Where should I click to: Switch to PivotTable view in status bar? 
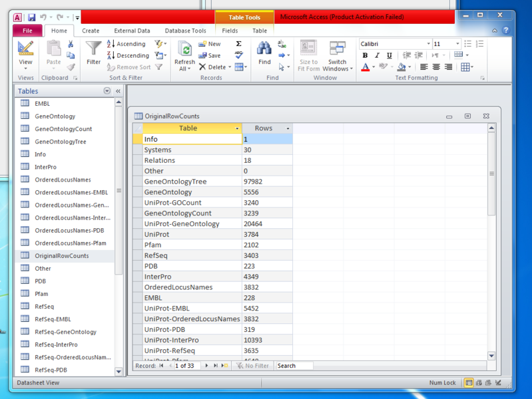click(x=479, y=383)
